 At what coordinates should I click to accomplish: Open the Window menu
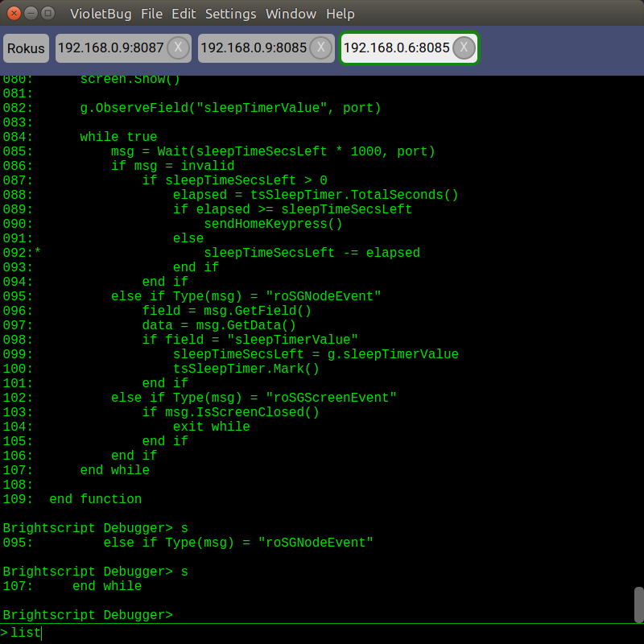pyautogui.click(x=291, y=14)
